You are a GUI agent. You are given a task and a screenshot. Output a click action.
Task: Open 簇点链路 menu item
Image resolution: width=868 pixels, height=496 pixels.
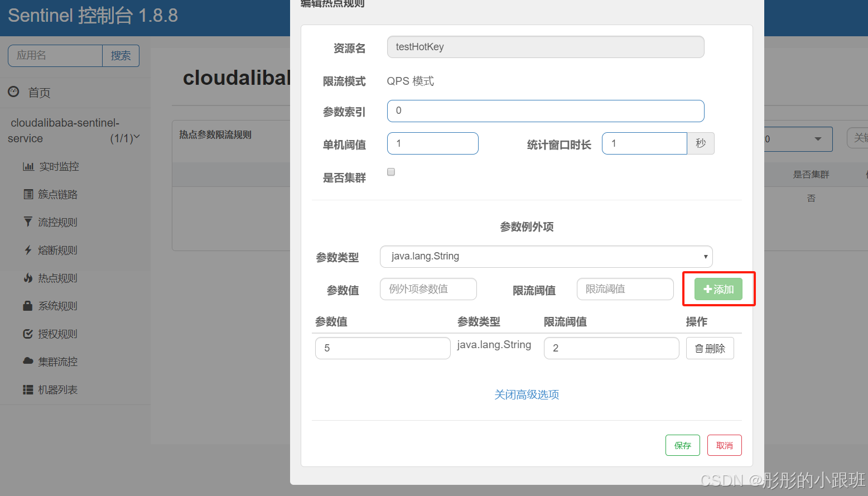point(58,194)
